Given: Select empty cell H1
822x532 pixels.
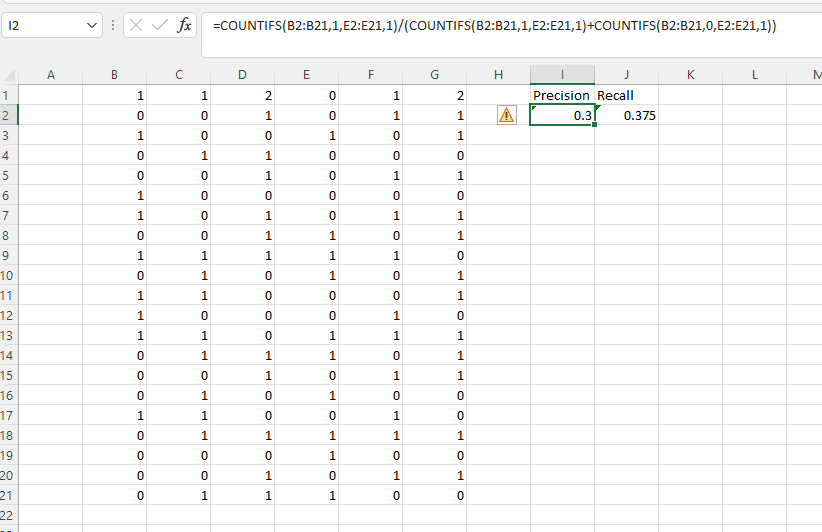Looking at the screenshot, I should click(499, 95).
